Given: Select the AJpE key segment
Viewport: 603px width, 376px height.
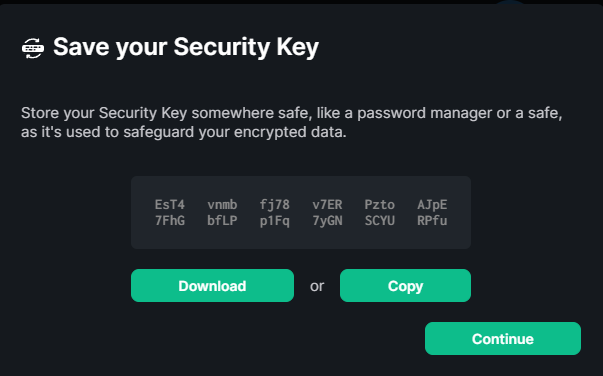Looking at the screenshot, I should [432, 205].
